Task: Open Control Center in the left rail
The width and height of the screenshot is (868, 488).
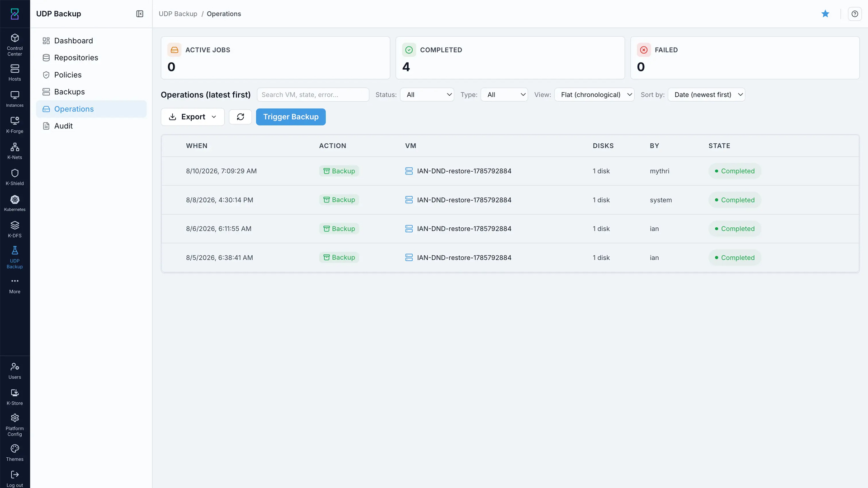Action: (15, 44)
